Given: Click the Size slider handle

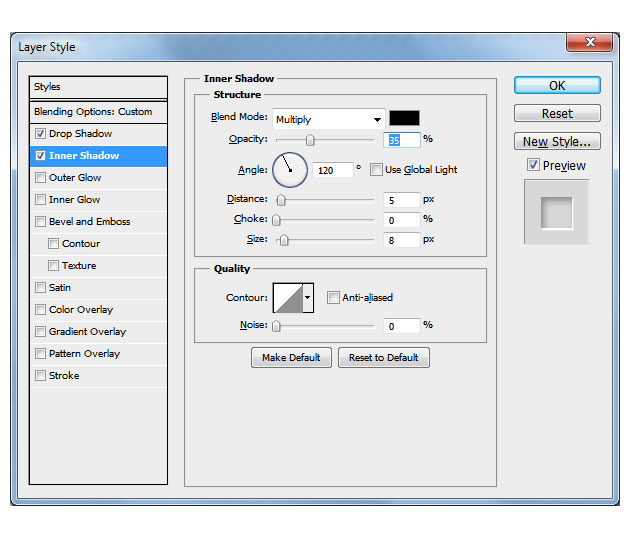Looking at the screenshot, I should pos(284,240).
